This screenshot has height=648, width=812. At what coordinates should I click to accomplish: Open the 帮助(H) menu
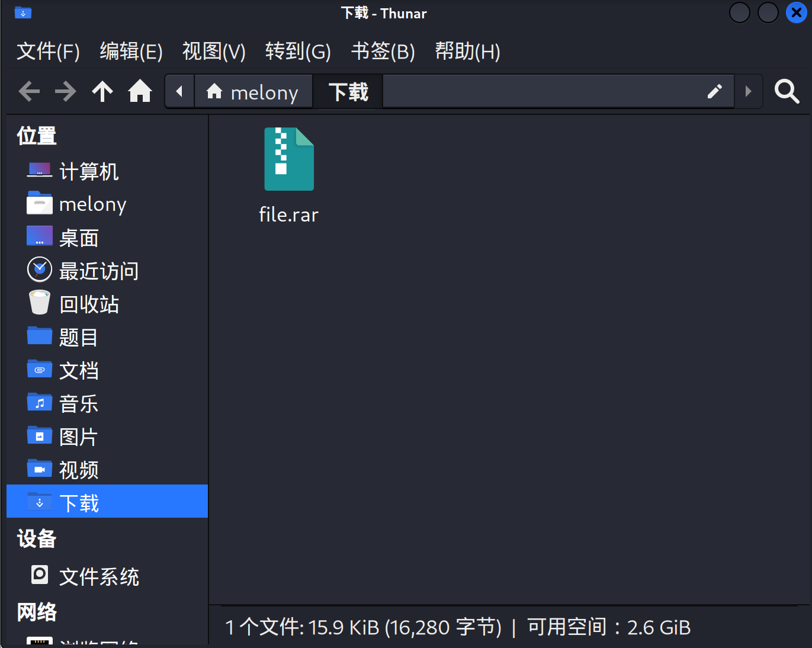point(467,52)
